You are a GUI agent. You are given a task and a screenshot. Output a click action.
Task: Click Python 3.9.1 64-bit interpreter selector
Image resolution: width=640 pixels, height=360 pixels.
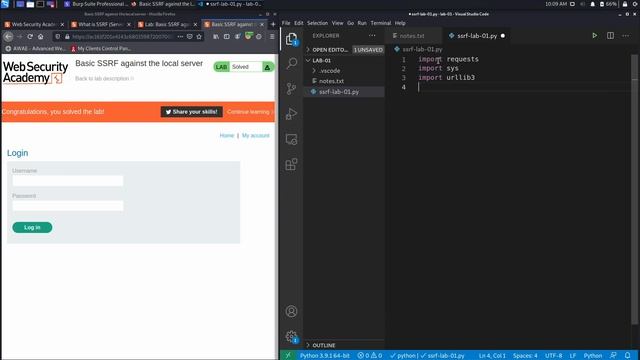(x=324, y=356)
